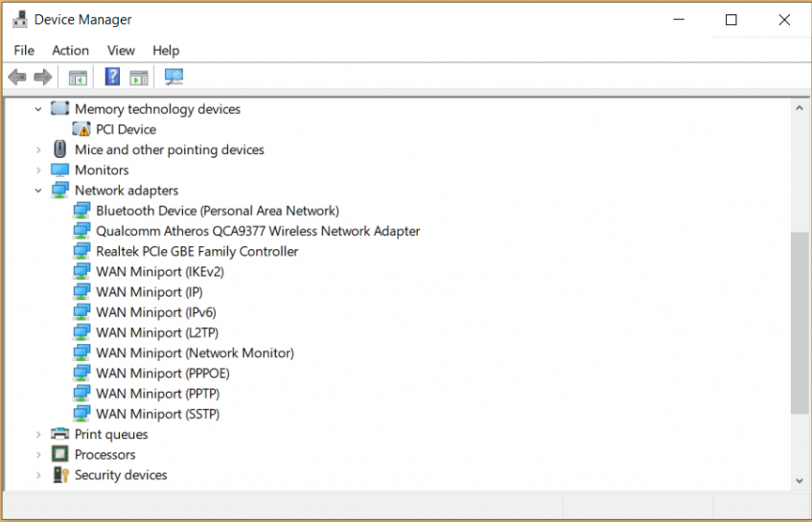Maximize the Device Manager window

[x=731, y=20]
